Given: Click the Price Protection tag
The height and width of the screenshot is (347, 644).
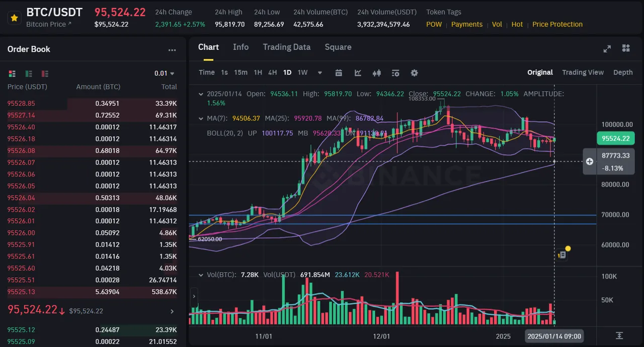Looking at the screenshot, I should point(557,24).
